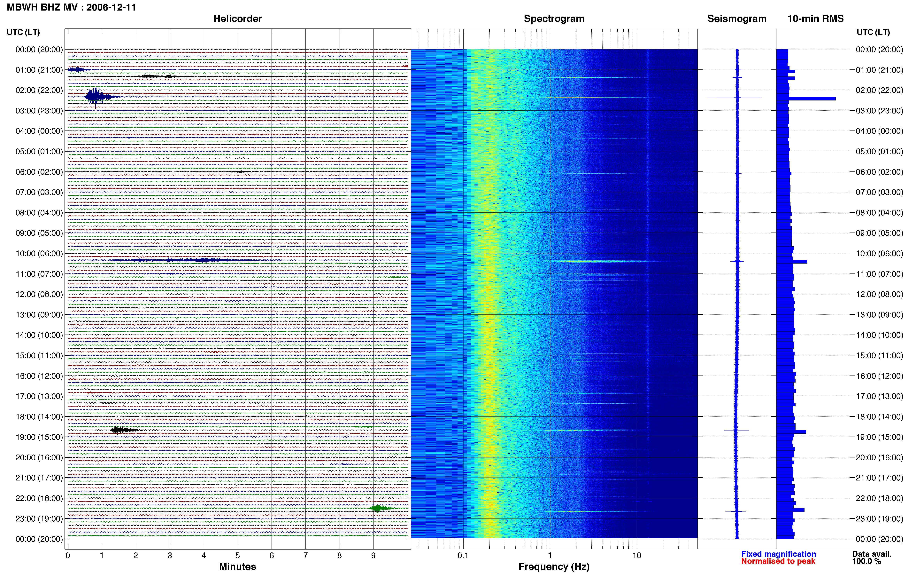Image resolution: width=924 pixels, height=578 pixels.
Task: Click the 'Fixed magnification' legend text
Action: click(778, 554)
